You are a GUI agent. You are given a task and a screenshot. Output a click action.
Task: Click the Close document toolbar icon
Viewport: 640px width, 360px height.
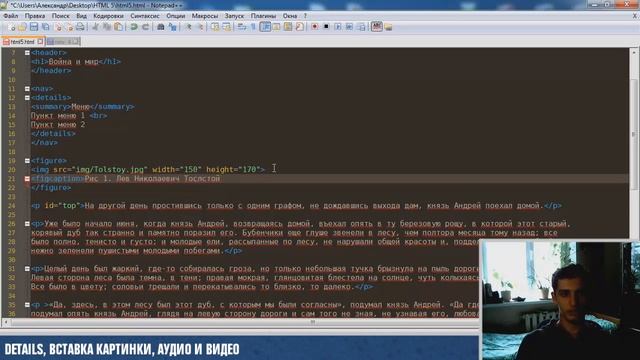[x=58, y=27]
